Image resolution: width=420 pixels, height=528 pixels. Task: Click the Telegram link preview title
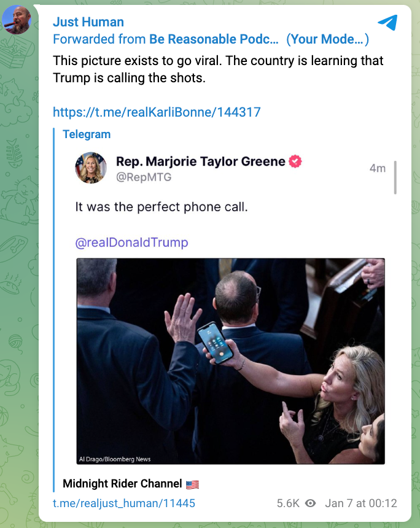87,134
